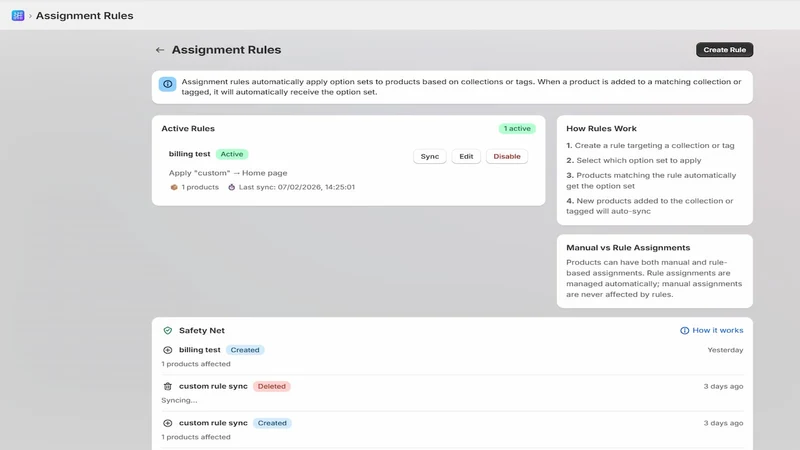Click the plus circle icon beside billing test
800x450 pixels.
(167, 350)
